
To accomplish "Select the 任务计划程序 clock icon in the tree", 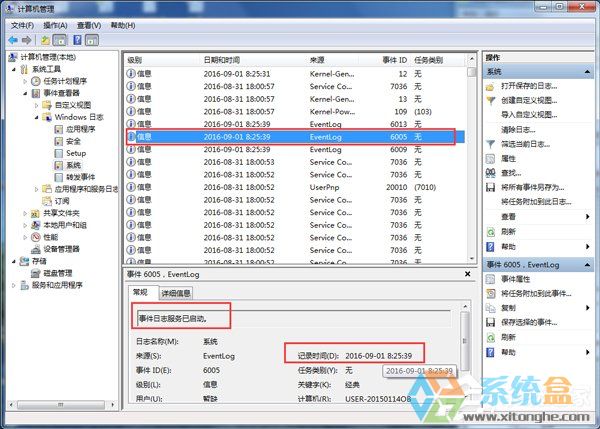I will point(36,81).
